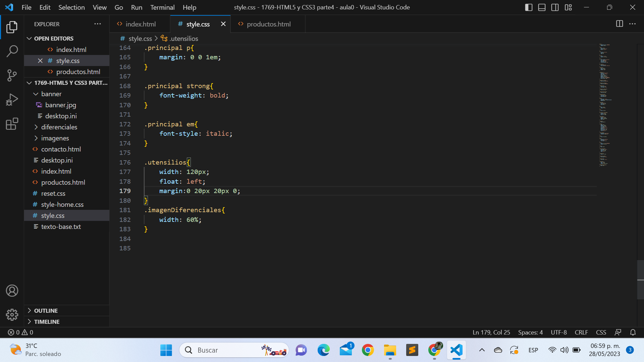
Task: Open editor more actions ellipsis
Action: (633, 24)
